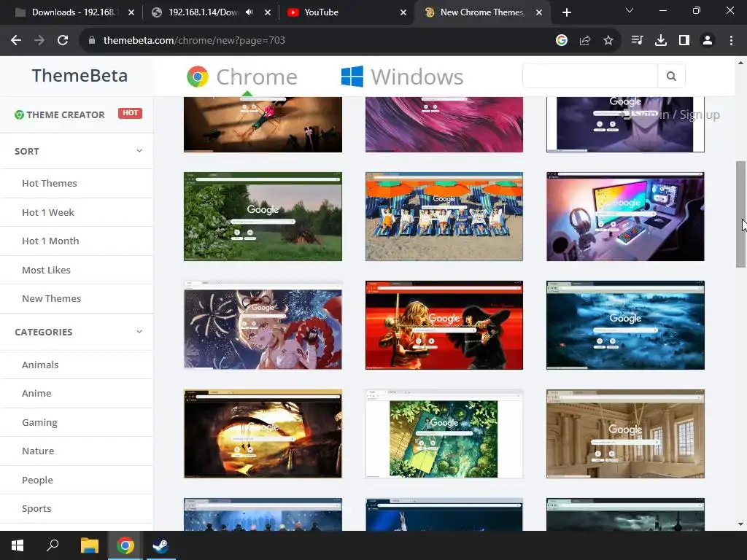This screenshot has width=747, height=560.
Task: Click the page vertical scrollbar thumb
Action: [x=740, y=214]
